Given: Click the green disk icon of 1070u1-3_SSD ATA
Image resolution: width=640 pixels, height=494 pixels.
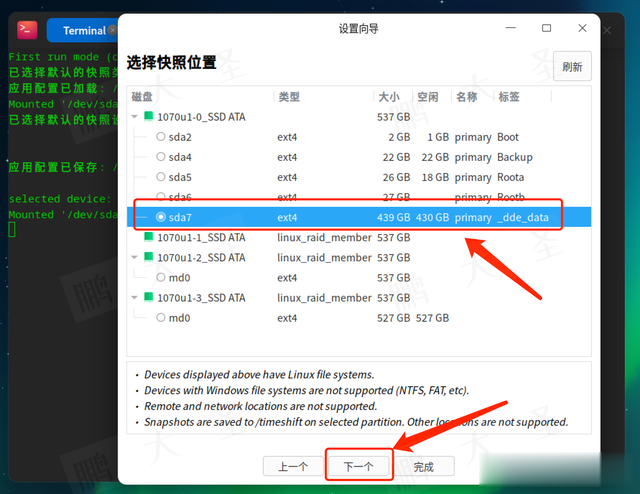Looking at the screenshot, I should 149,297.
